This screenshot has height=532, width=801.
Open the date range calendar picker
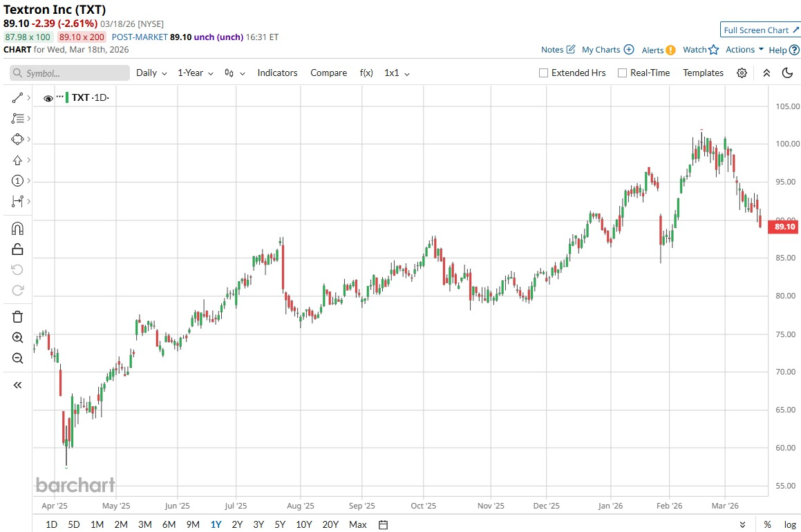tap(384, 524)
